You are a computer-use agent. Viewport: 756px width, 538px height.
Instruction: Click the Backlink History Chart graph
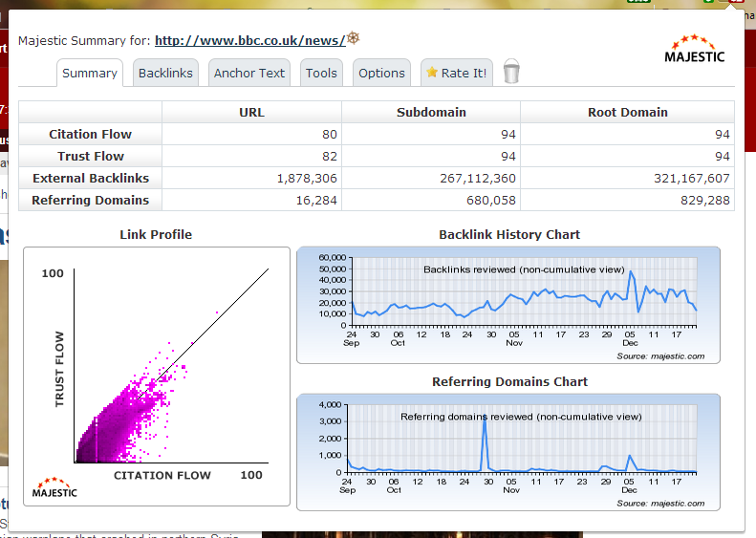508,305
